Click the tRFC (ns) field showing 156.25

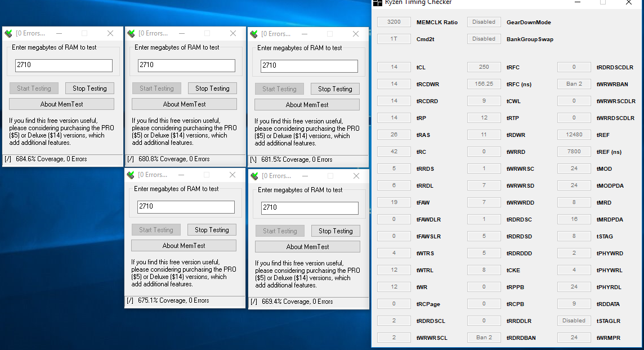[x=484, y=84]
